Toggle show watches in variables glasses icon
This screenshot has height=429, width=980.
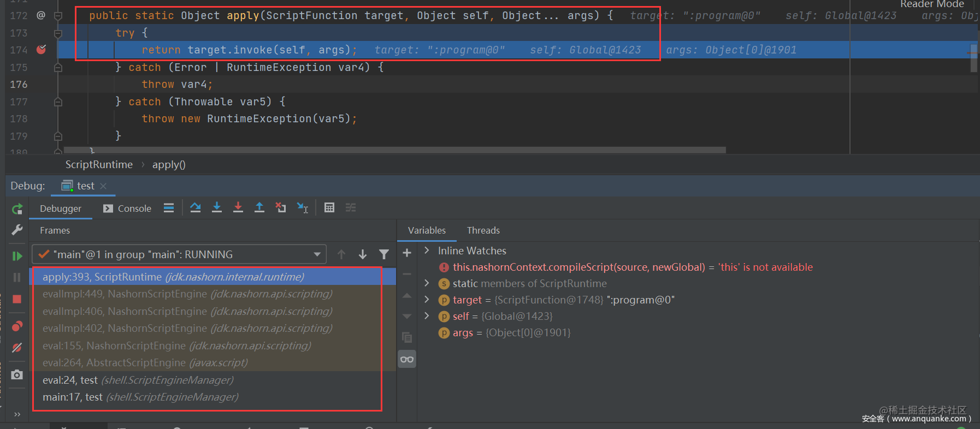407,359
